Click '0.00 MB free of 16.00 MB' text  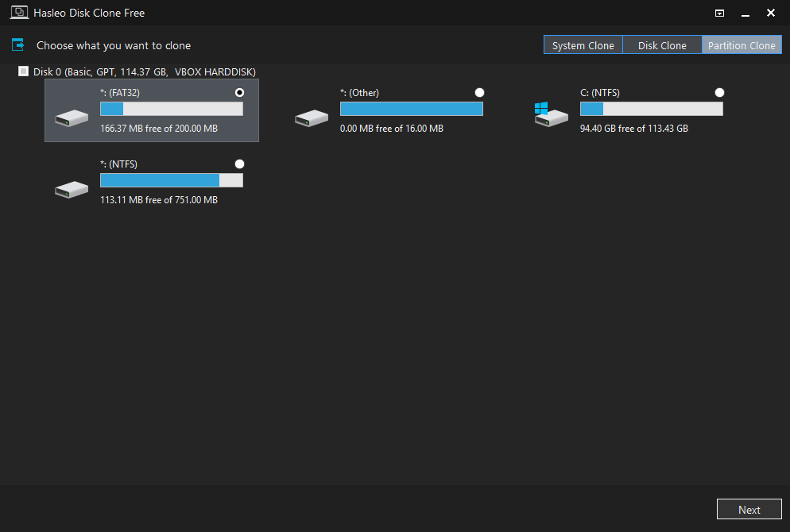[x=392, y=129]
